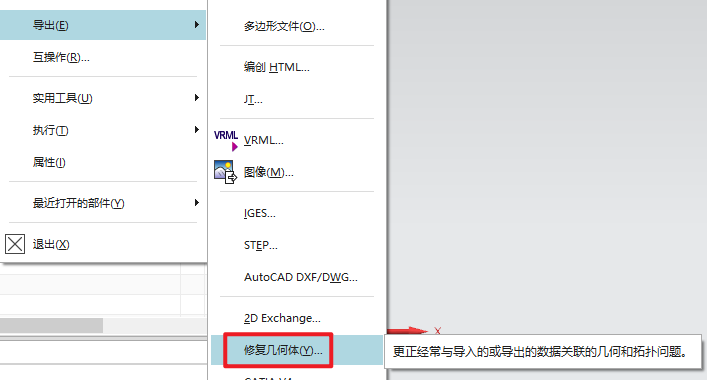Click the image export picture icon
707x380 pixels.
225,172
